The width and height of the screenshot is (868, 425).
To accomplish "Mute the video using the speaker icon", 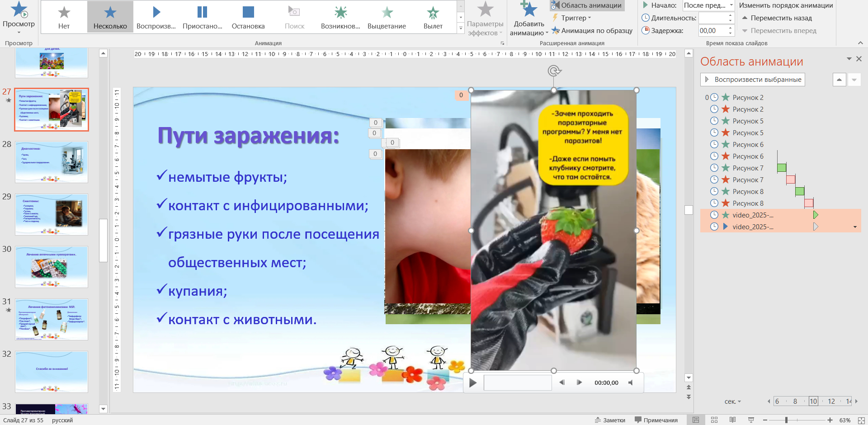I will coord(630,382).
